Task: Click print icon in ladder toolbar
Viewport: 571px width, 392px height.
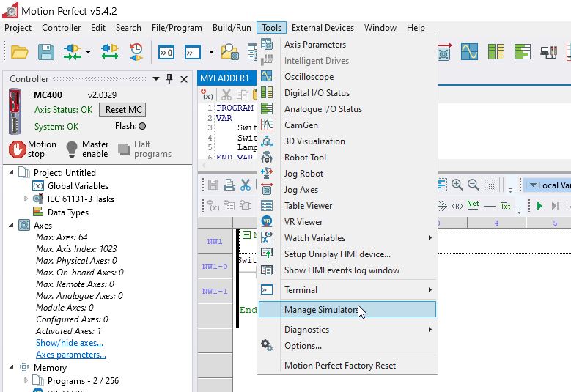Action: coord(229,185)
